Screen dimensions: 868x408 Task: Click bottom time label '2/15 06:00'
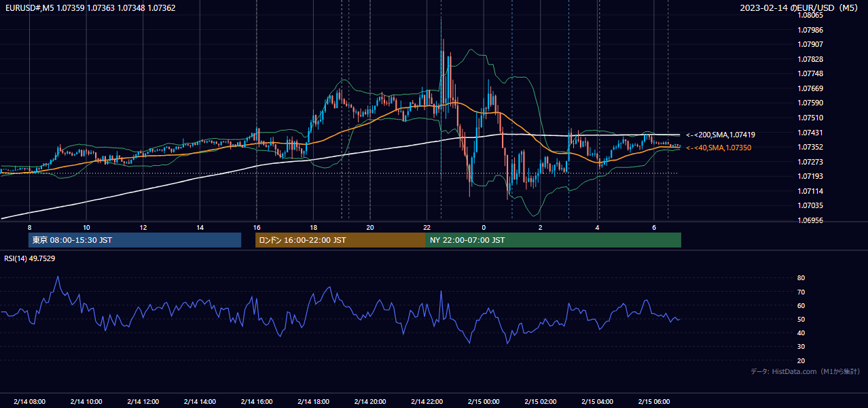tap(654, 401)
